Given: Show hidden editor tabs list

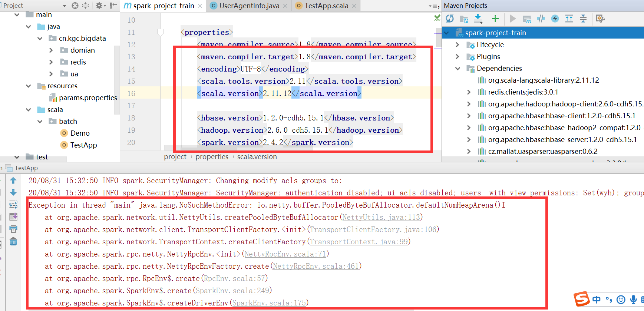Looking at the screenshot, I should (434, 6).
